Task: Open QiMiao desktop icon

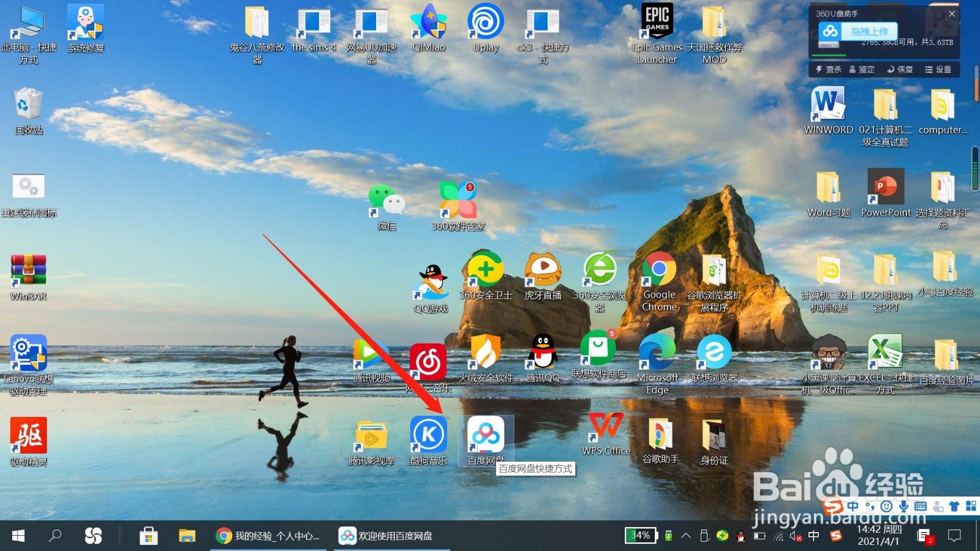Action: coord(429,28)
